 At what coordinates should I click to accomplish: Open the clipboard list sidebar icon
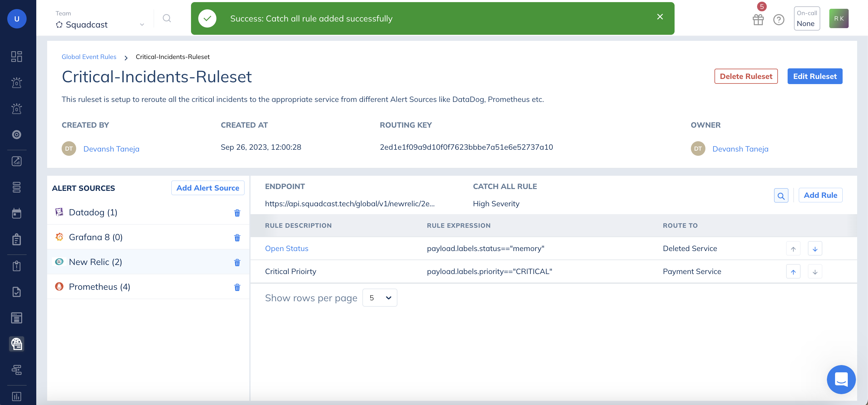(17, 240)
